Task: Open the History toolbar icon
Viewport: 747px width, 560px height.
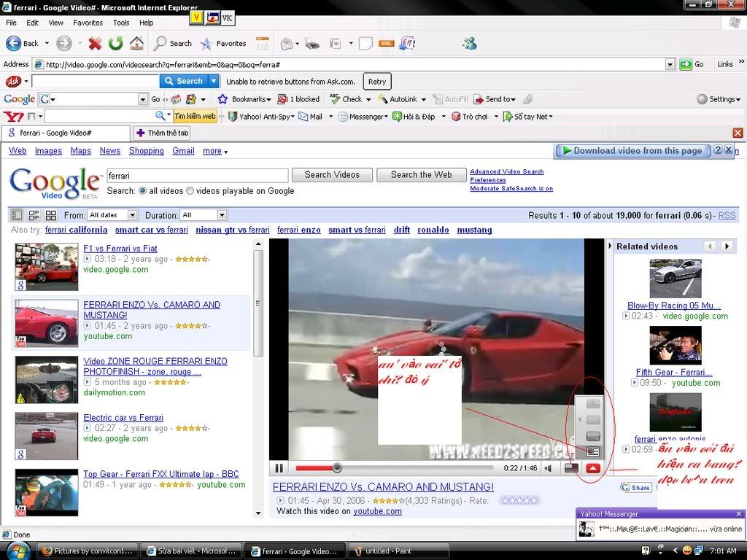Action: coord(262,43)
